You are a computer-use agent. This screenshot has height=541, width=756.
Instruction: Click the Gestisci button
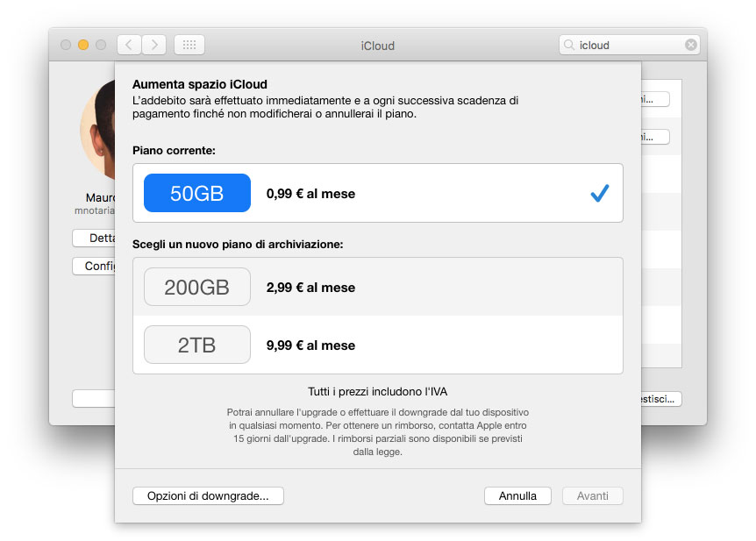click(660, 398)
